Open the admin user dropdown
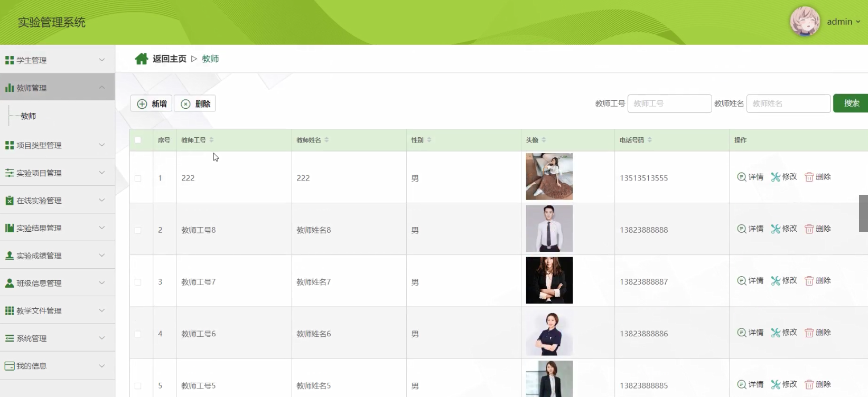This screenshot has height=397, width=868. click(844, 22)
